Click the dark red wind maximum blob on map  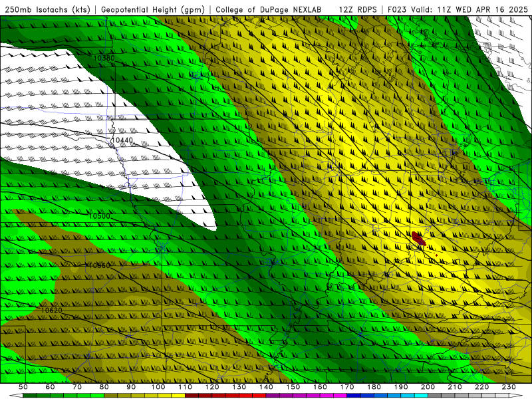(418, 239)
